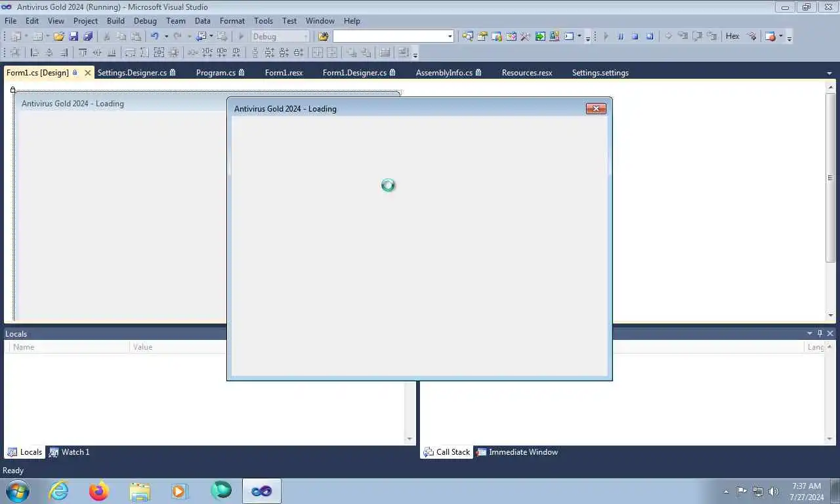Click the Size to Grid icon
Image resolution: width=840 pixels, height=504 pixels.
[x=173, y=52]
